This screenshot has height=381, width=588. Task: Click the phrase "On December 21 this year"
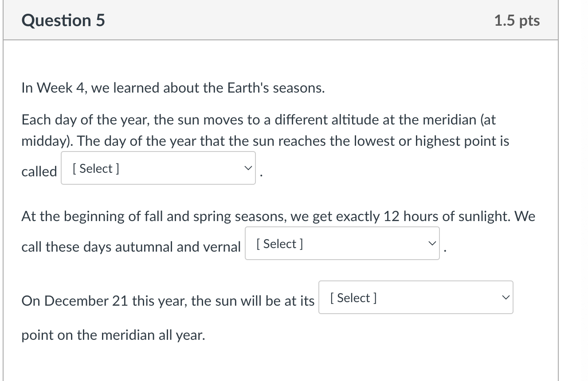coord(102,300)
